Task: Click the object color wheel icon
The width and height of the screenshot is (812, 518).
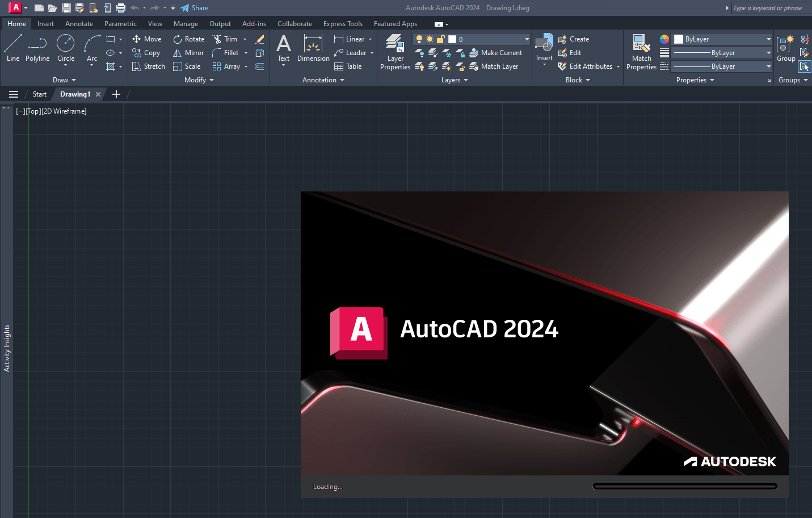Action: pyautogui.click(x=664, y=39)
